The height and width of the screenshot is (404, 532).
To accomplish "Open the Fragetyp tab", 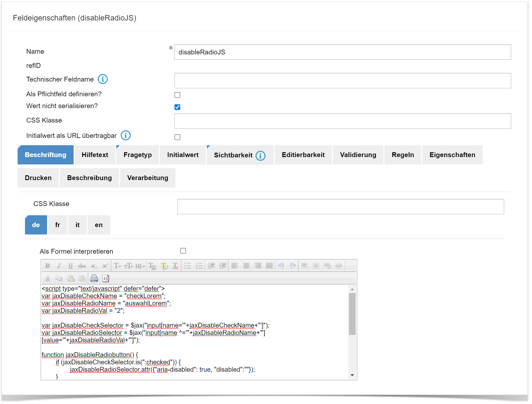I will click(x=138, y=155).
